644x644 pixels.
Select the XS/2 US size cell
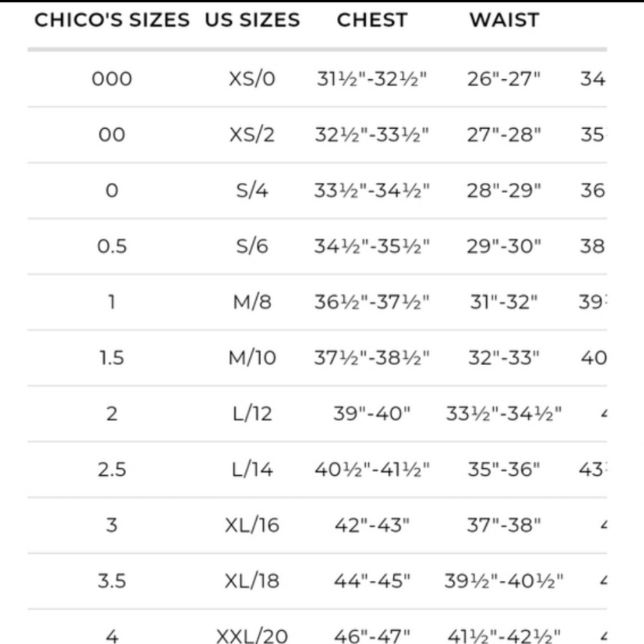tap(252, 135)
